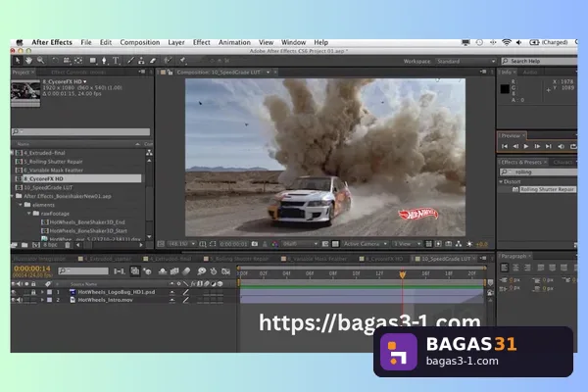The height and width of the screenshot is (392, 588).
Task: Toggle Draft 3D in timeline
Action: [x=147, y=270]
